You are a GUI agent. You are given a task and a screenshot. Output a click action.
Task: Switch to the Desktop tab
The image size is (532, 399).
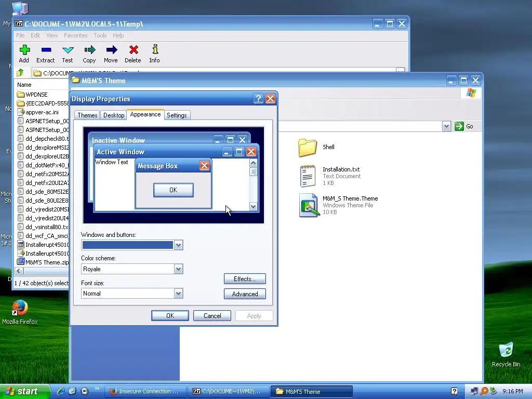click(x=114, y=115)
